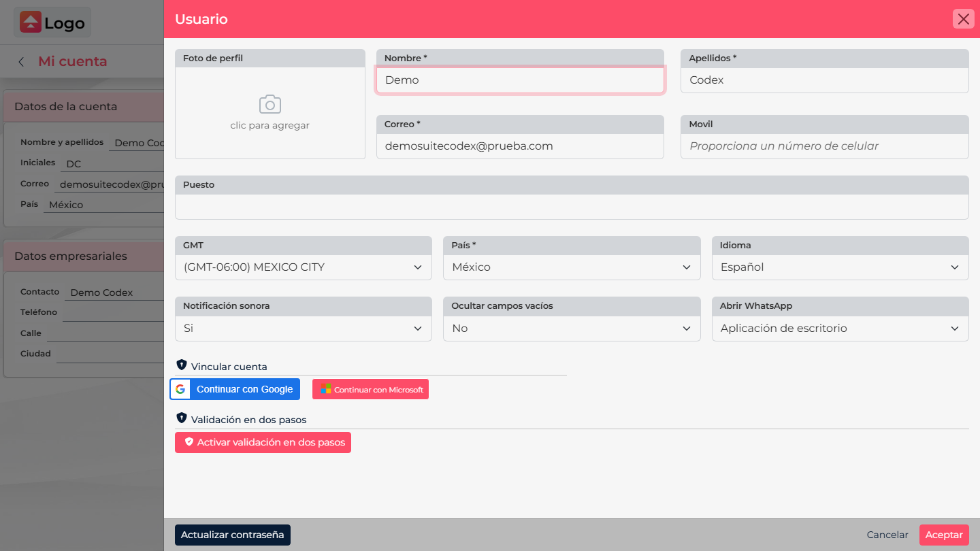Viewport: 980px width, 551px height.
Task: Focus the Nombre field containing Demo
Action: (520, 80)
